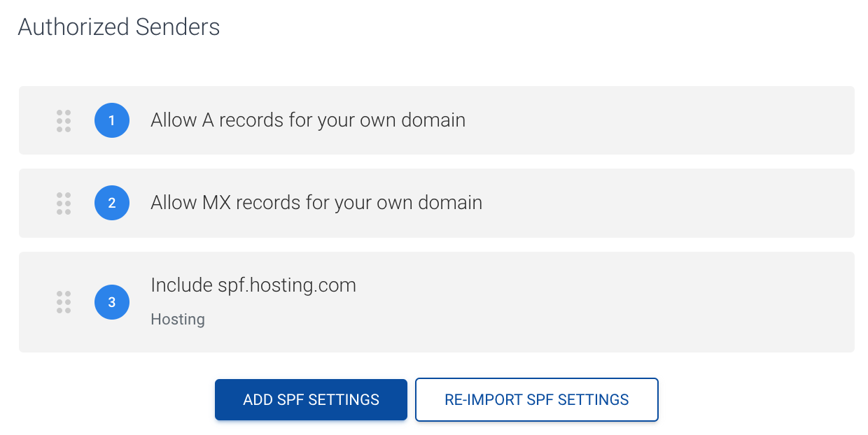Open the Allow A records entry for editing
The image size is (868, 435).
click(x=308, y=120)
